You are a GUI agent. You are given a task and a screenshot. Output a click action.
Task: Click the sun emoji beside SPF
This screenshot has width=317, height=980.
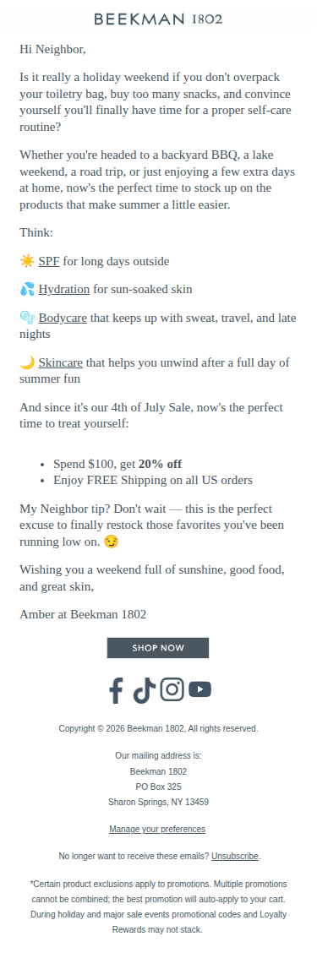click(x=27, y=261)
